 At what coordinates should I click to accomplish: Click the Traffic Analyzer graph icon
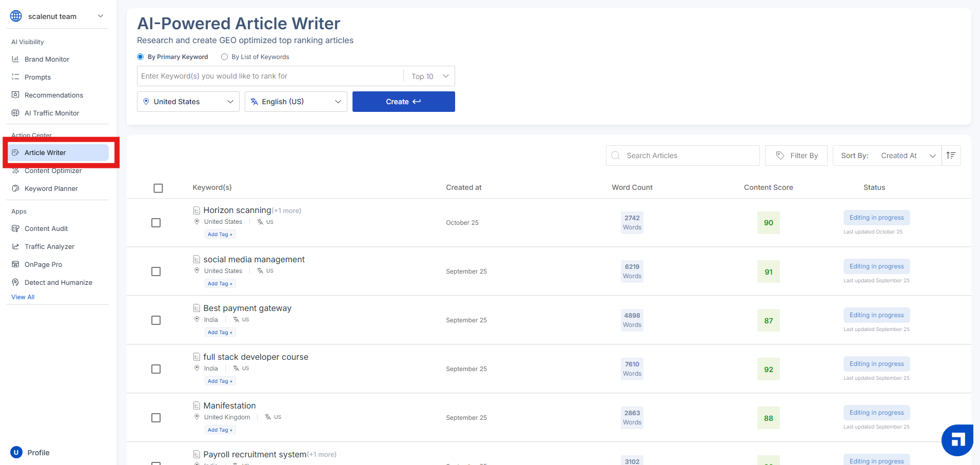point(15,246)
